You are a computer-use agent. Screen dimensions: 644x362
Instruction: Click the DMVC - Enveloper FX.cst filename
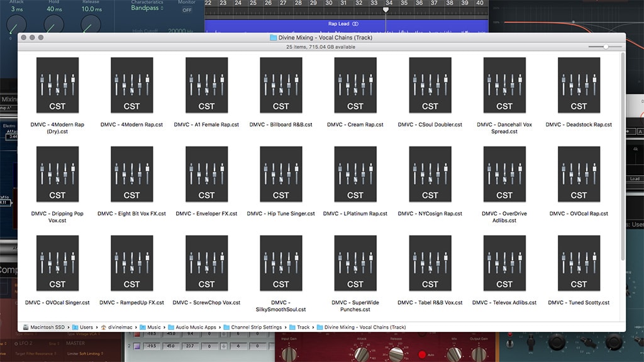click(x=206, y=214)
